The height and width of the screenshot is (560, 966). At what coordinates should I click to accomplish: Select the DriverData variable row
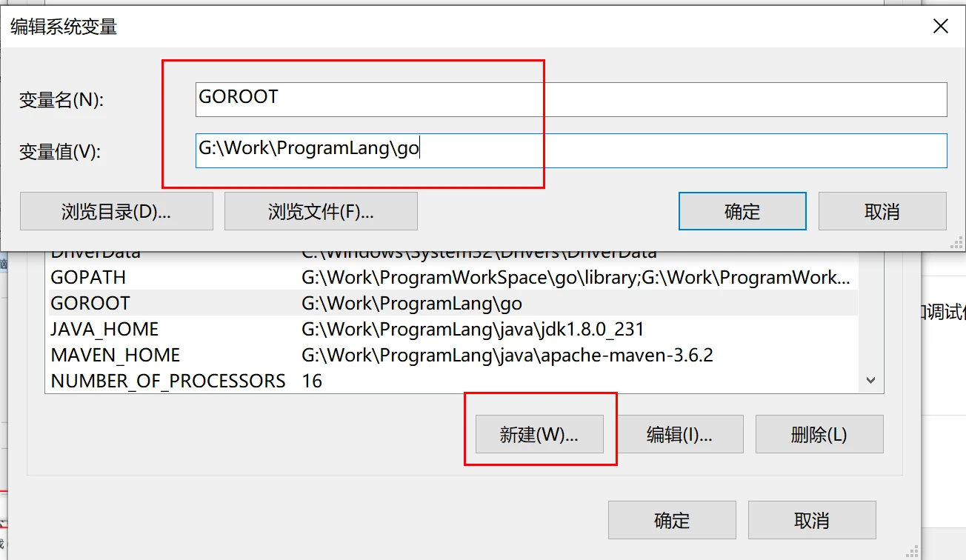296,253
